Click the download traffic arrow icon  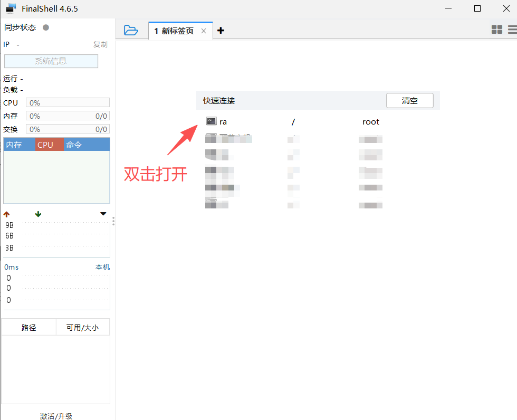(37, 214)
